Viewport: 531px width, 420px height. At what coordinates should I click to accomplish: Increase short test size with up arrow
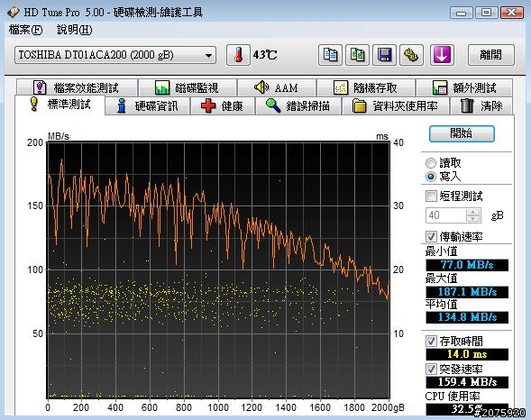pos(472,212)
